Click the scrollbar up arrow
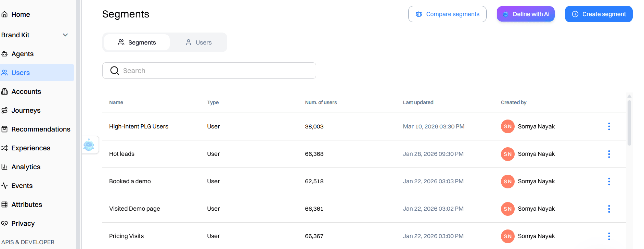The width and height of the screenshot is (644, 249). click(x=629, y=96)
